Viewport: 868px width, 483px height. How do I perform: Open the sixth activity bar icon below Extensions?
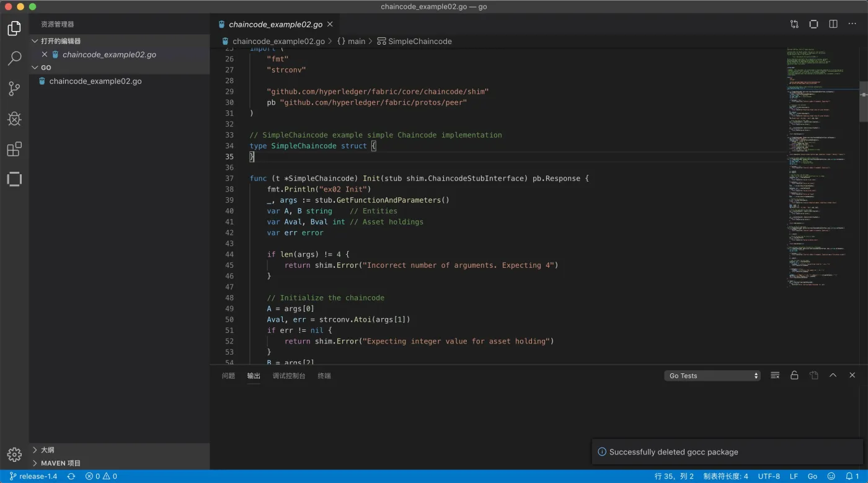pyautogui.click(x=14, y=179)
